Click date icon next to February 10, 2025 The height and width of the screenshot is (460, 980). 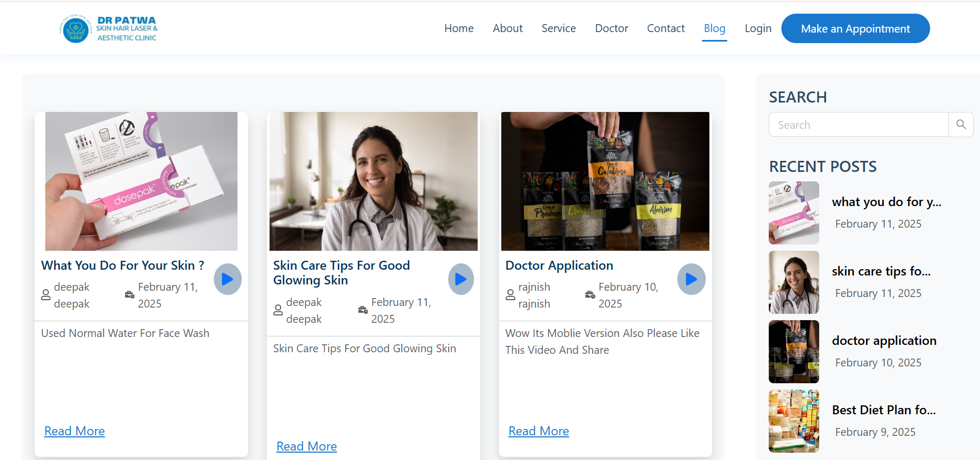coord(590,295)
